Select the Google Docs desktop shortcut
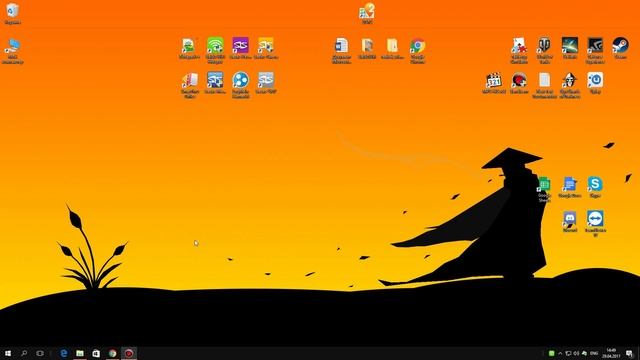 coord(570,187)
